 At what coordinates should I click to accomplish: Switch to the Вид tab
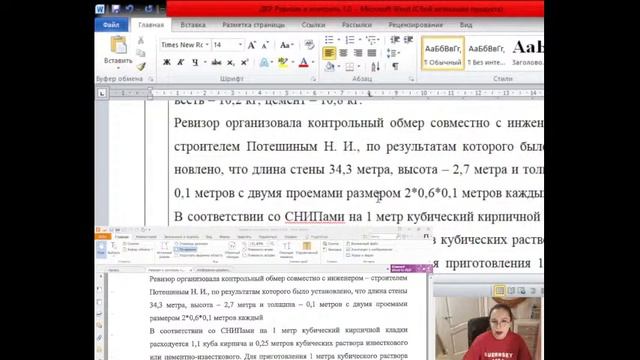[x=466, y=25]
